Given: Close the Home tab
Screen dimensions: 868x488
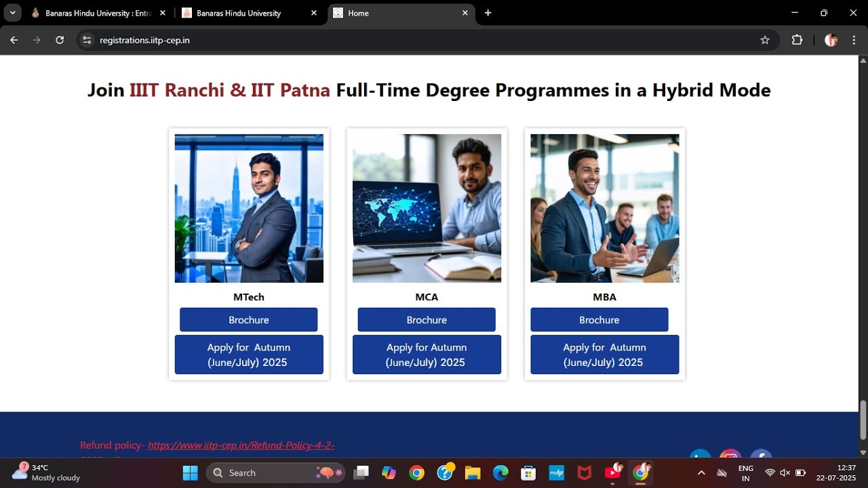Looking at the screenshot, I should [465, 13].
